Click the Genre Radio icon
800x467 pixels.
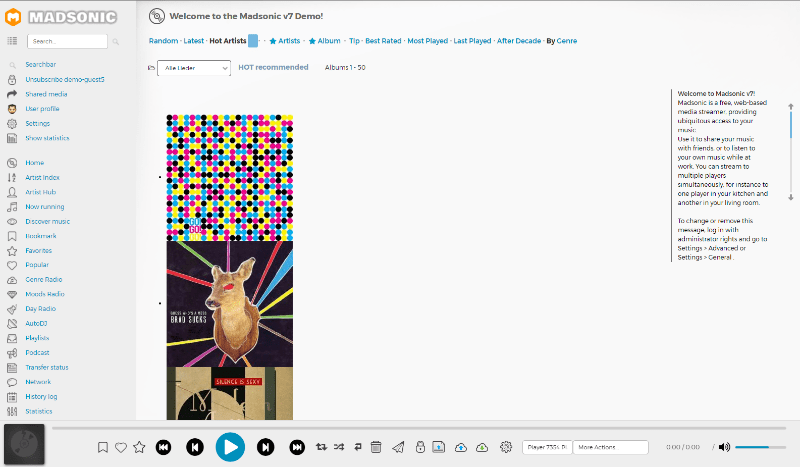[12, 280]
